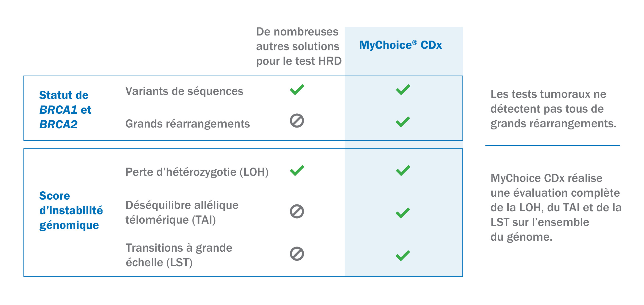Screen dimensions: 644x305
Task: Click the prohibited icon in the LST row
Action: coord(297,254)
